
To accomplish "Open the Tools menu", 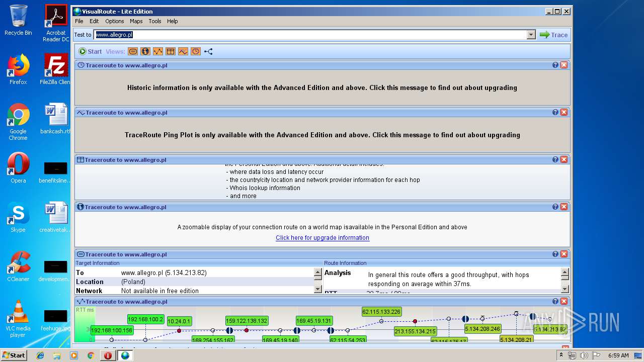I will (155, 21).
